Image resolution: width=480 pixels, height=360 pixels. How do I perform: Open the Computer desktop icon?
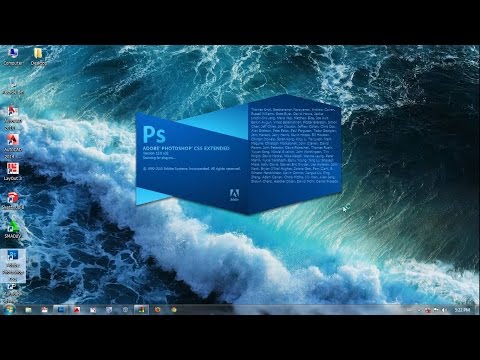tap(13, 56)
